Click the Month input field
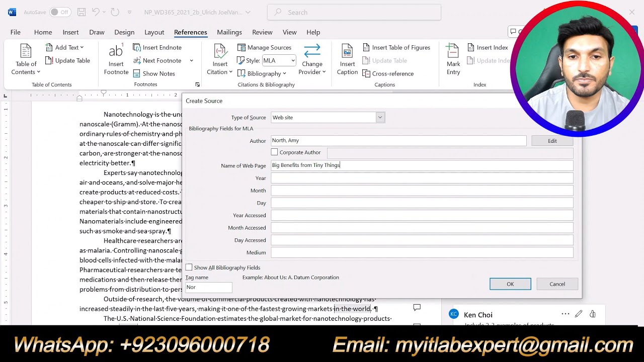 (422, 191)
